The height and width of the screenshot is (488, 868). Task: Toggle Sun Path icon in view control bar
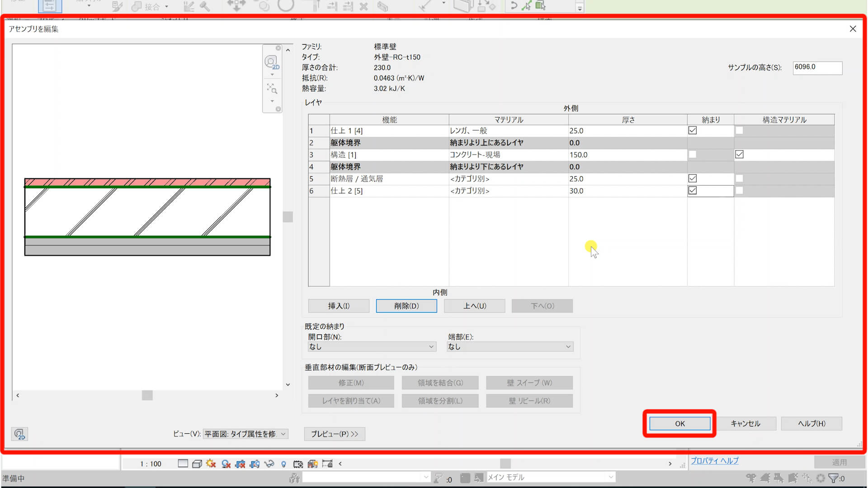pos(211,464)
